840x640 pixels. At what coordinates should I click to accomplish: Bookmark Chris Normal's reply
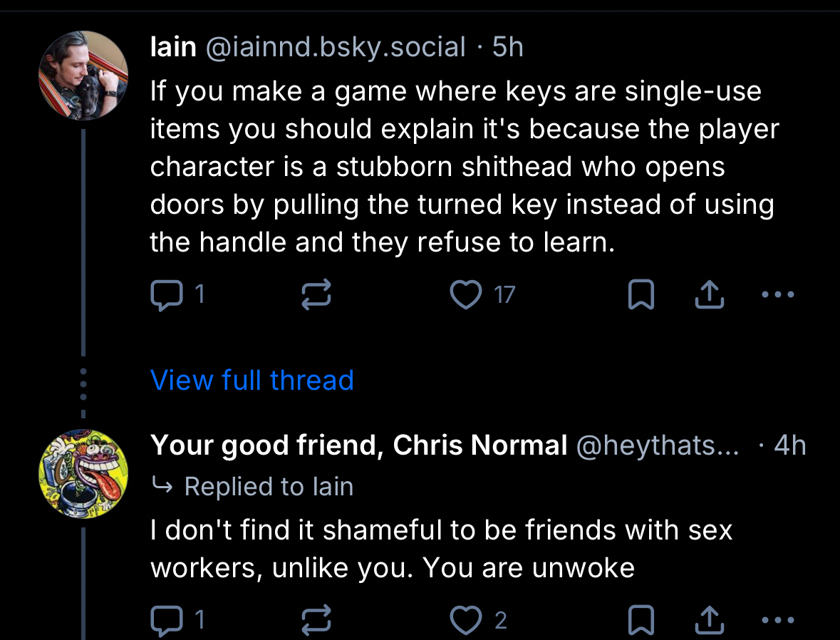coord(640,621)
